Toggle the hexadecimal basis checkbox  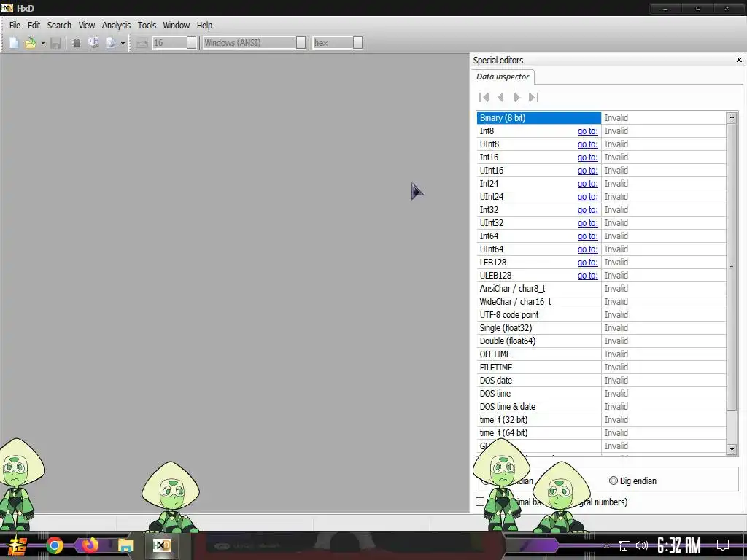[480, 502]
